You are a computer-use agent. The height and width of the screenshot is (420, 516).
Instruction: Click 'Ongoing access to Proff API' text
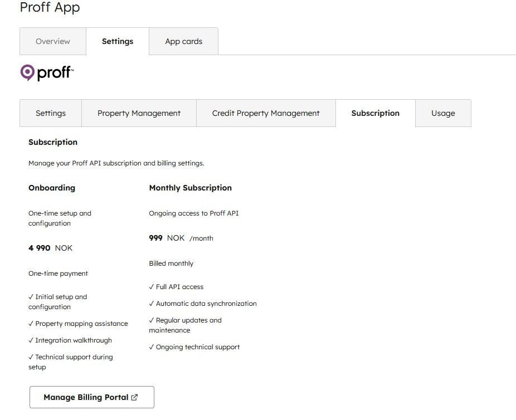194,213
